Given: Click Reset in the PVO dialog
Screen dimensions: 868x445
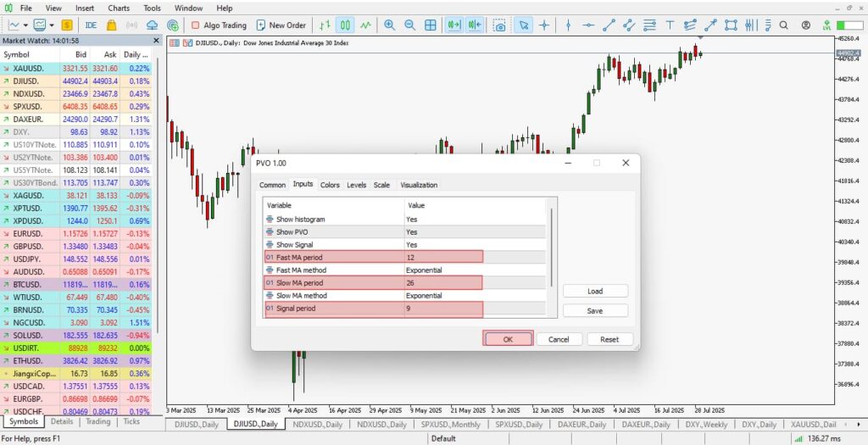Looking at the screenshot, I should (x=609, y=339).
